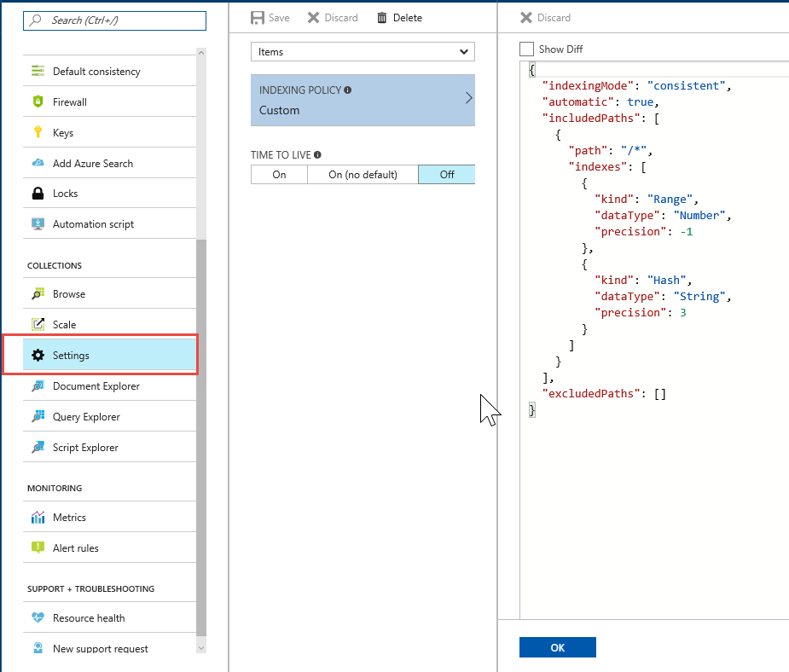Image resolution: width=789 pixels, height=672 pixels.
Task: Click the Document Explorer icon
Action: 38,386
